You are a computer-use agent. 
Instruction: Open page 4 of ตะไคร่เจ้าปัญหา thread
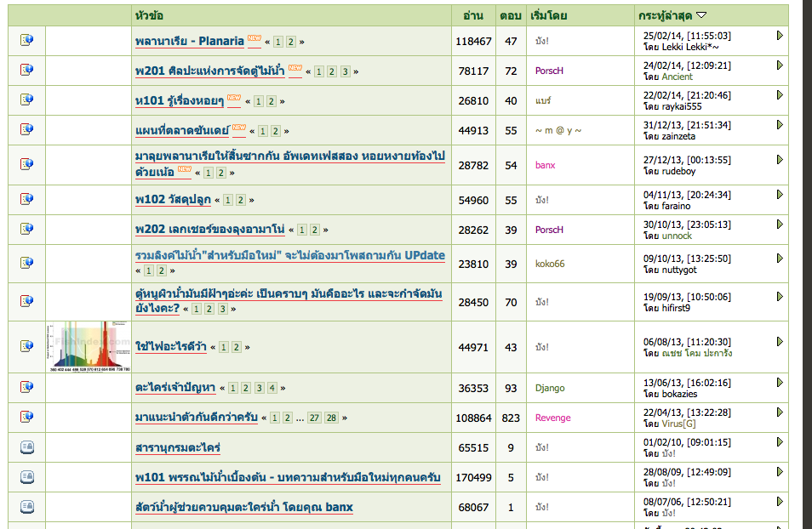coord(272,388)
